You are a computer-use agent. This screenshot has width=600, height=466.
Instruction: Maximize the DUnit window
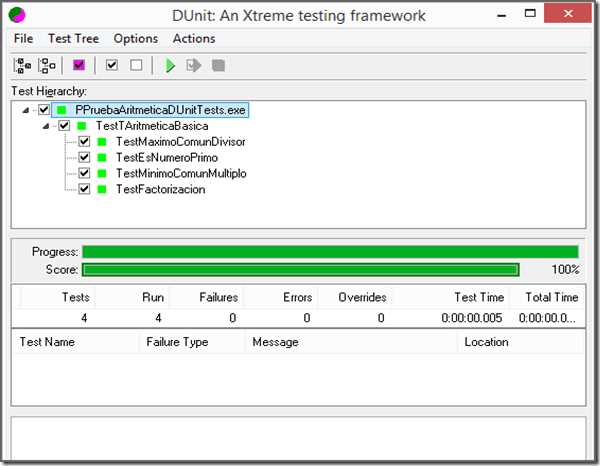coord(530,14)
